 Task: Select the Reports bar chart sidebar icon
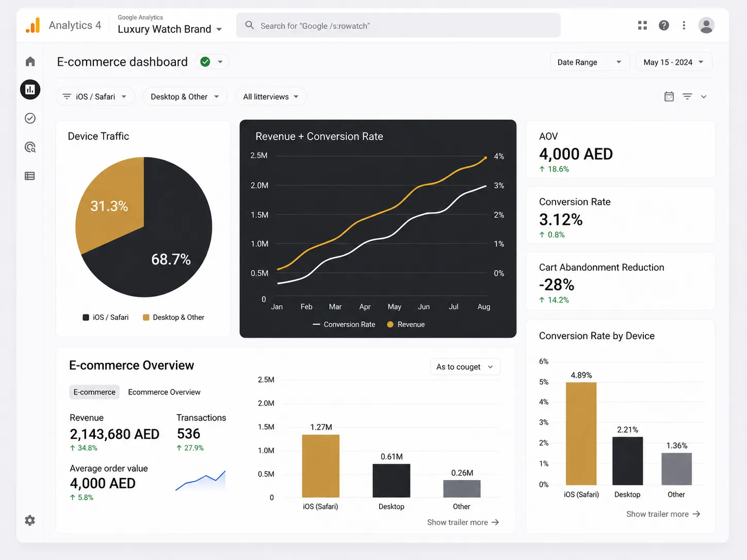[x=30, y=90]
